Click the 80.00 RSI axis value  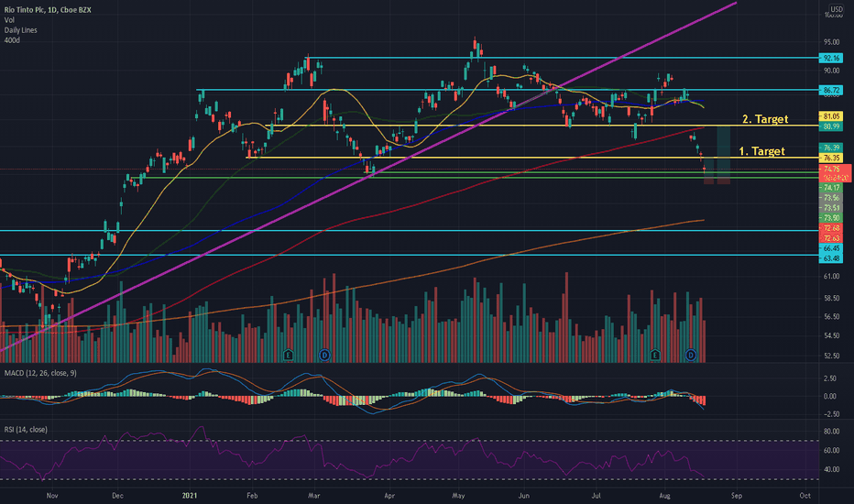coord(831,432)
